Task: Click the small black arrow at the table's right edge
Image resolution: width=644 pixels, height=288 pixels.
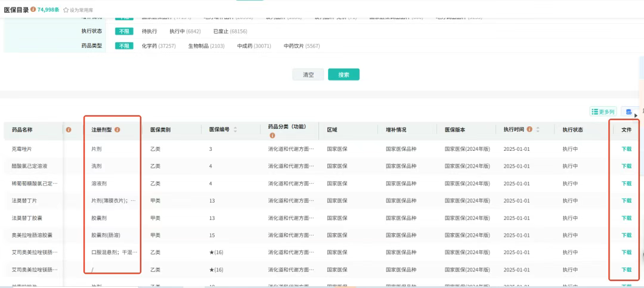Action: (x=636, y=116)
